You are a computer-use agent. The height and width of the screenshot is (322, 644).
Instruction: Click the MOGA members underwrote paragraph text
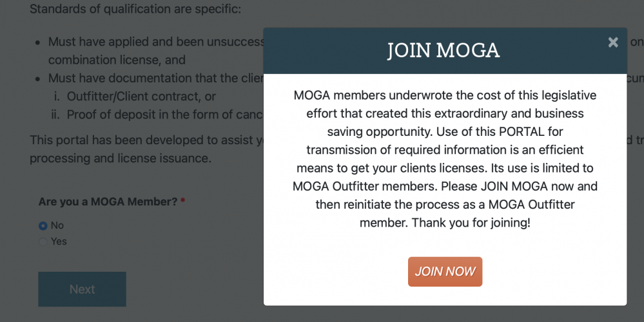point(445,158)
